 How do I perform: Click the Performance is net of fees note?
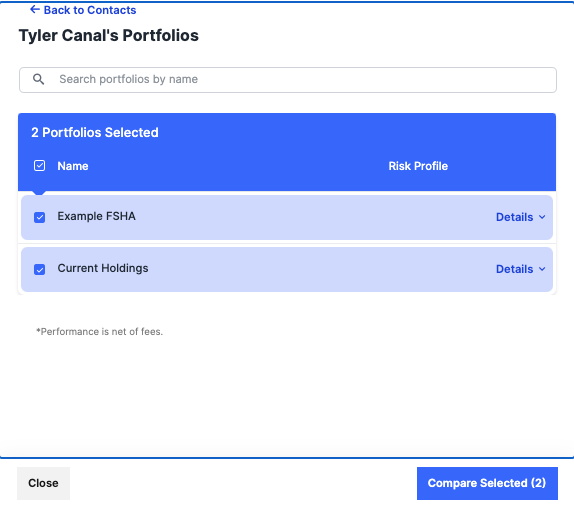[x=99, y=332]
